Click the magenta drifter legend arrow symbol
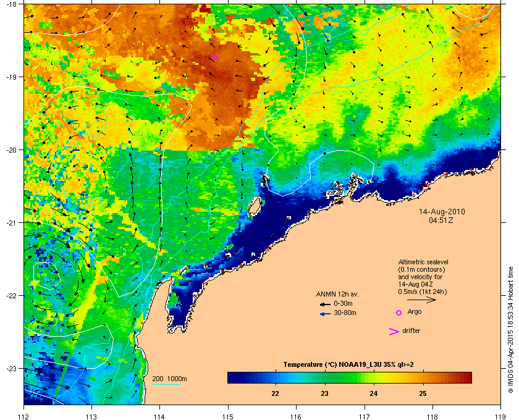Image resolution: width=519 pixels, height=420 pixels. click(394, 332)
